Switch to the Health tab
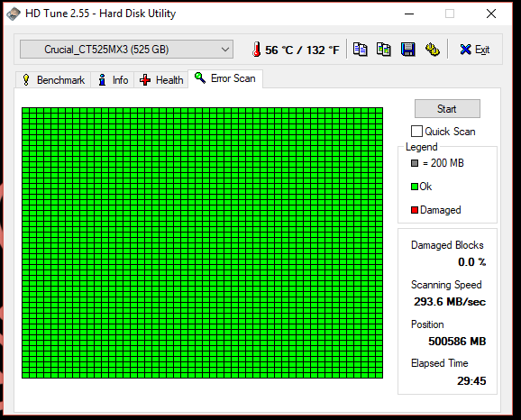 (161, 80)
